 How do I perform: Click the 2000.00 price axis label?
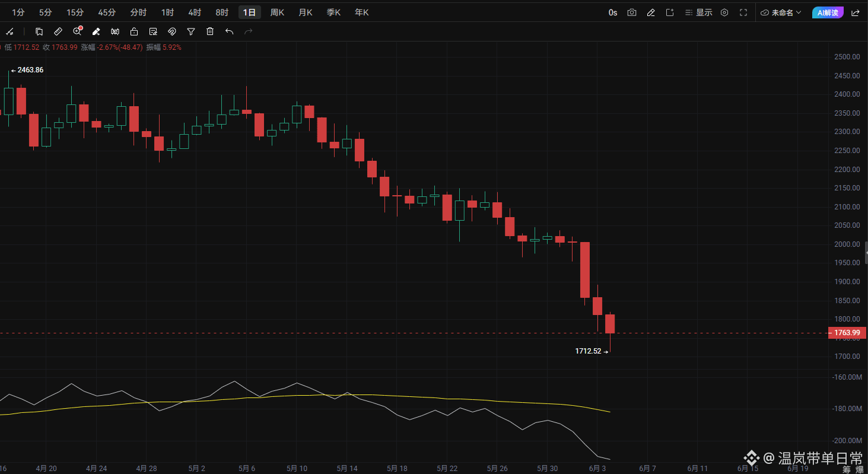(847, 244)
